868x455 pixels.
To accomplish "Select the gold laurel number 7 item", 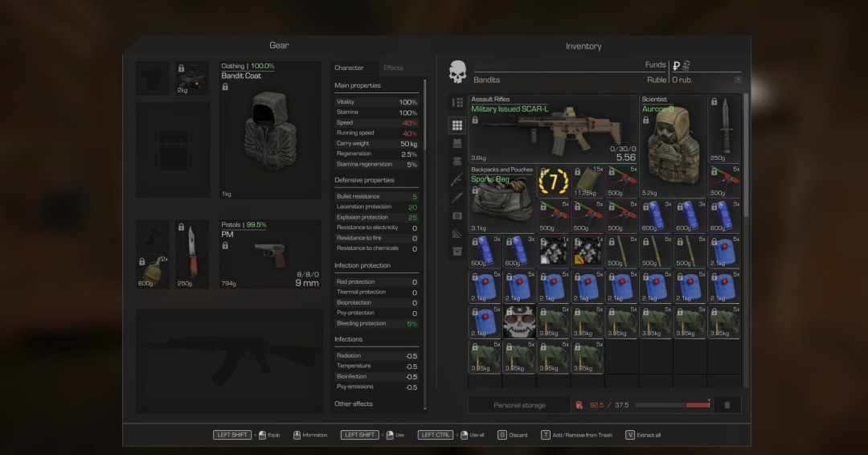I will pyautogui.click(x=552, y=182).
